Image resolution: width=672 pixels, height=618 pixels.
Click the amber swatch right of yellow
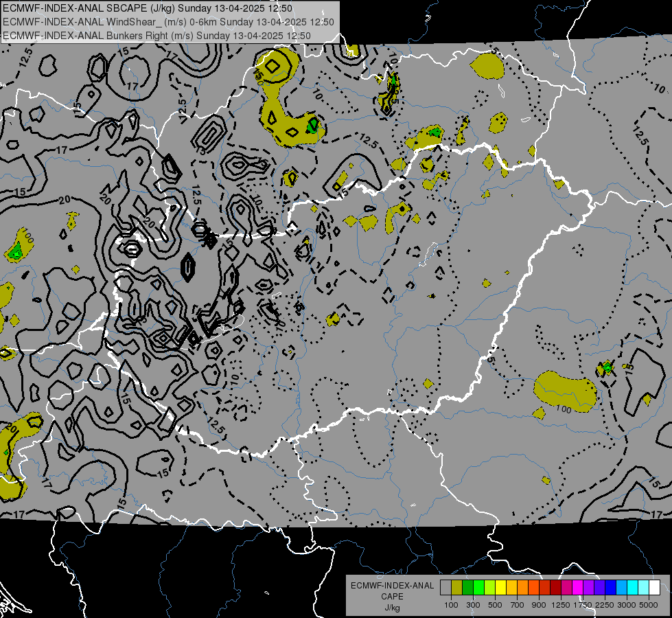coord(511,587)
